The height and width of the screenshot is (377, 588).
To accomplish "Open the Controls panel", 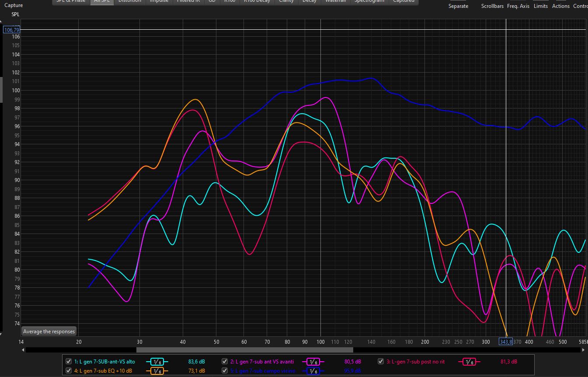I will [x=581, y=6].
